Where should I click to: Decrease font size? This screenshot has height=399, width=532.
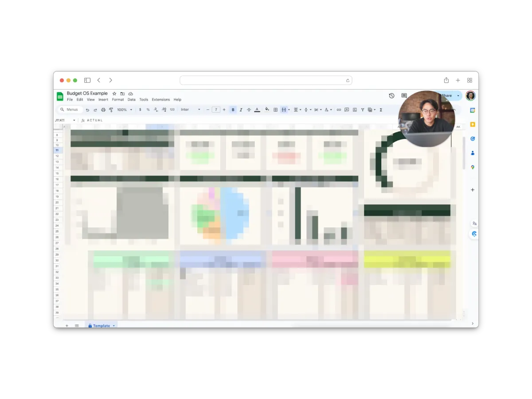click(208, 110)
